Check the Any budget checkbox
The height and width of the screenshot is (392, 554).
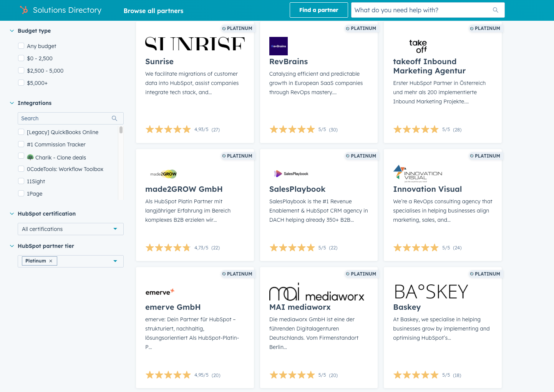tap(21, 46)
